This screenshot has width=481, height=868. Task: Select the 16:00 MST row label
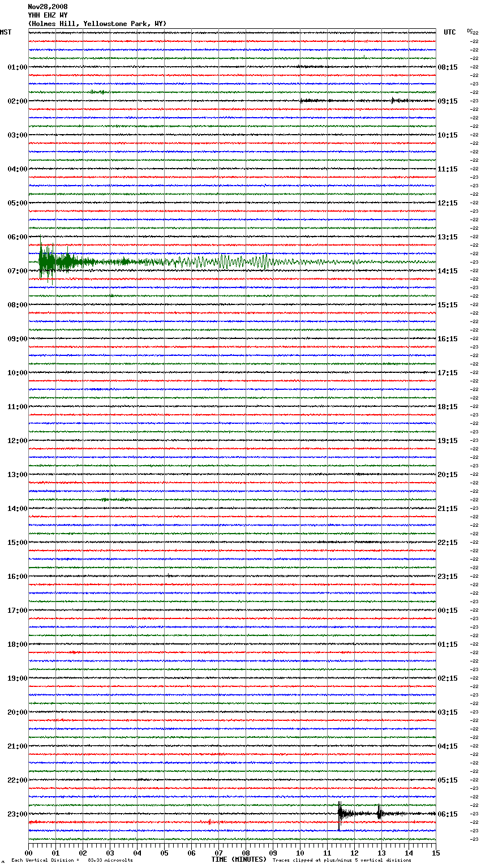(x=18, y=577)
